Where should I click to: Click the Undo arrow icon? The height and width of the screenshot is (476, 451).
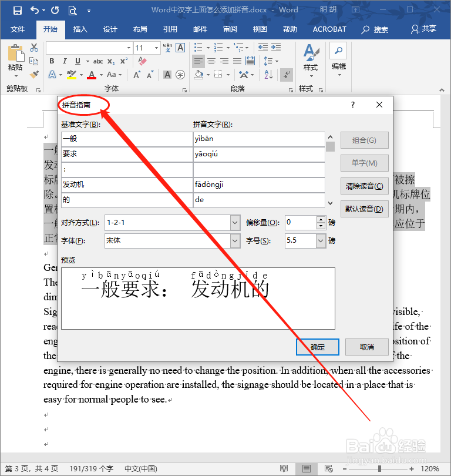click(34, 11)
